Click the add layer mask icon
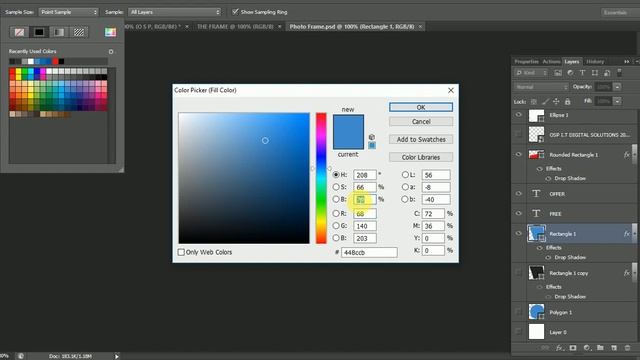Image resolution: width=640 pixels, height=360 pixels. pyautogui.click(x=573, y=348)
